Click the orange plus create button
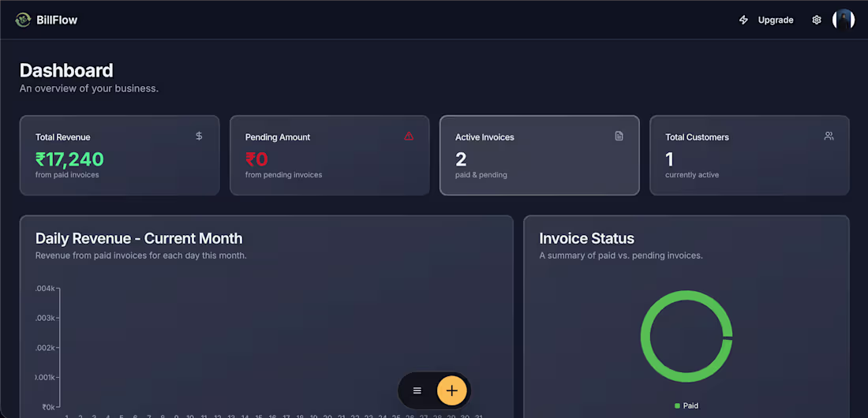Screen dimensions: 868x418 (451, 390)
